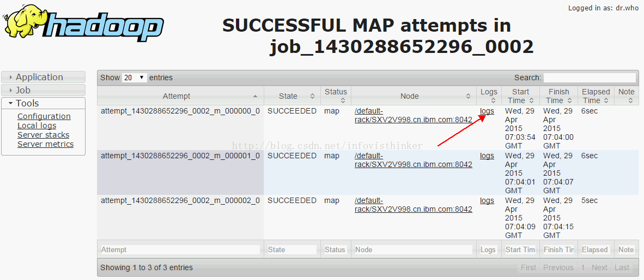Expand the Job sidebar section
The width and height of the screenshot is (644, 280).
click(x=44, y=90)
